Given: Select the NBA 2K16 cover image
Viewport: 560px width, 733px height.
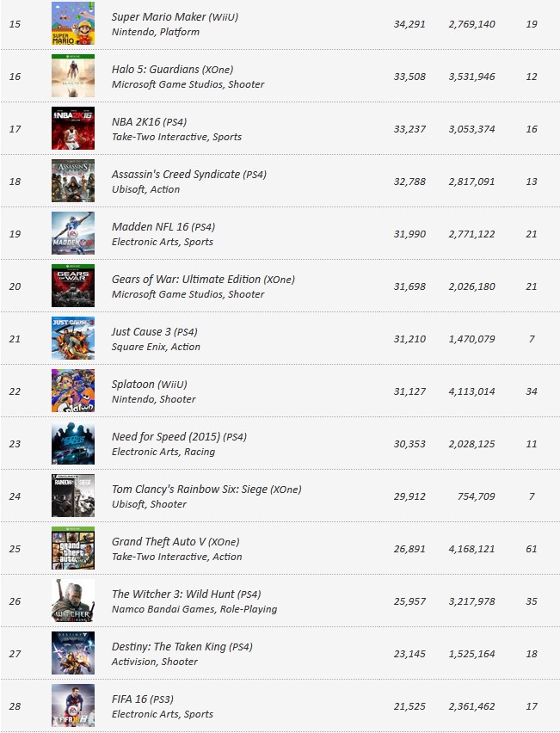Looking at the screenshot, I should (73, 128).
